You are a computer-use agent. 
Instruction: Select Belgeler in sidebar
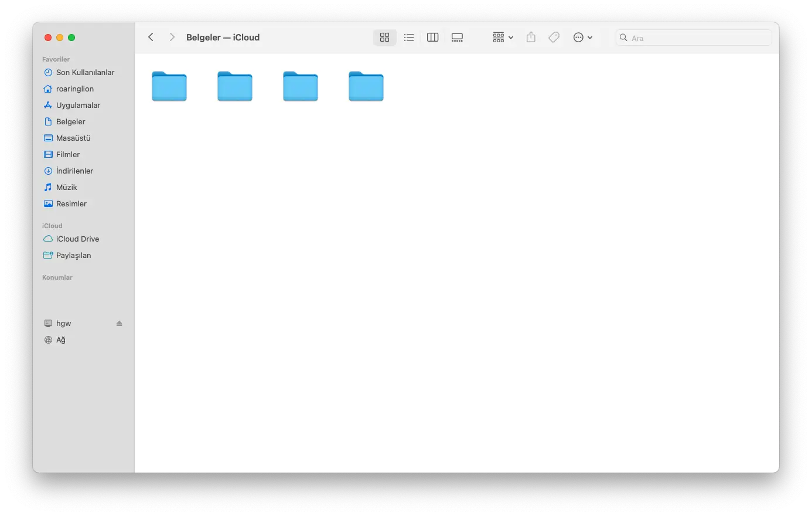[83, 122]
